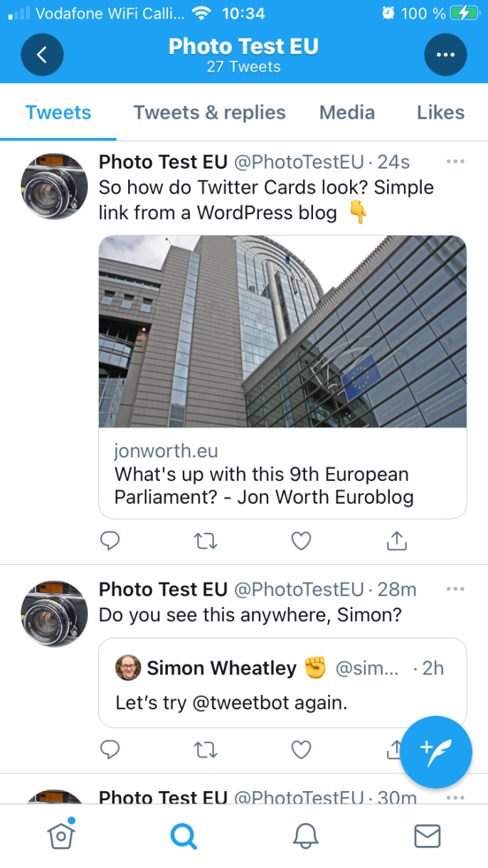The height and width of the screenshot is (868, 488).
Task: Open the jonworth.eu link card title
Action: coord(264,485)
